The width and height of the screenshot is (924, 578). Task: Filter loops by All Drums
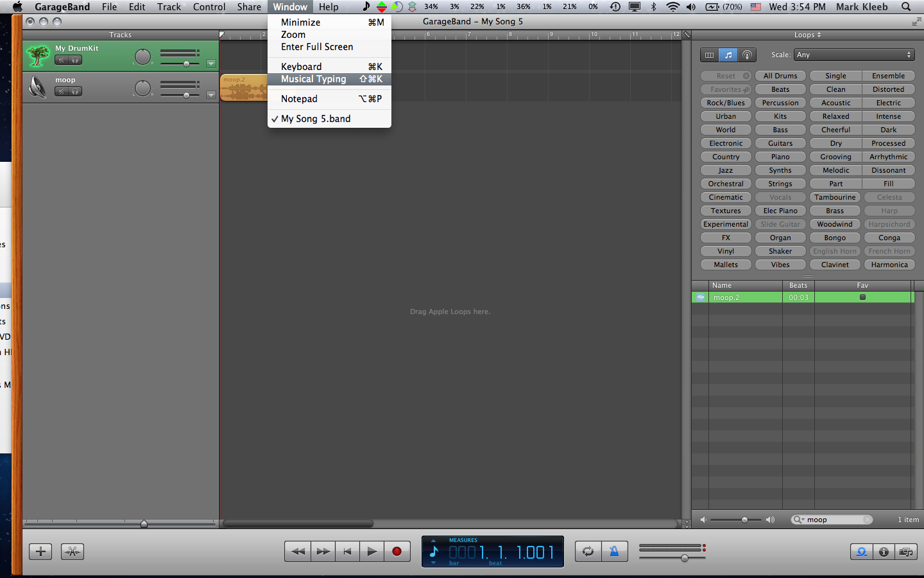(x=780, y=76)
